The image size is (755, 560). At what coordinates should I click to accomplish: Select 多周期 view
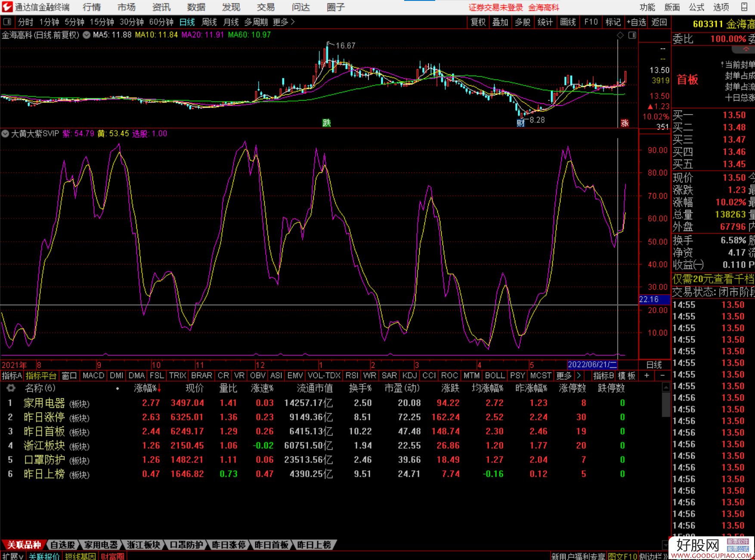256,22
